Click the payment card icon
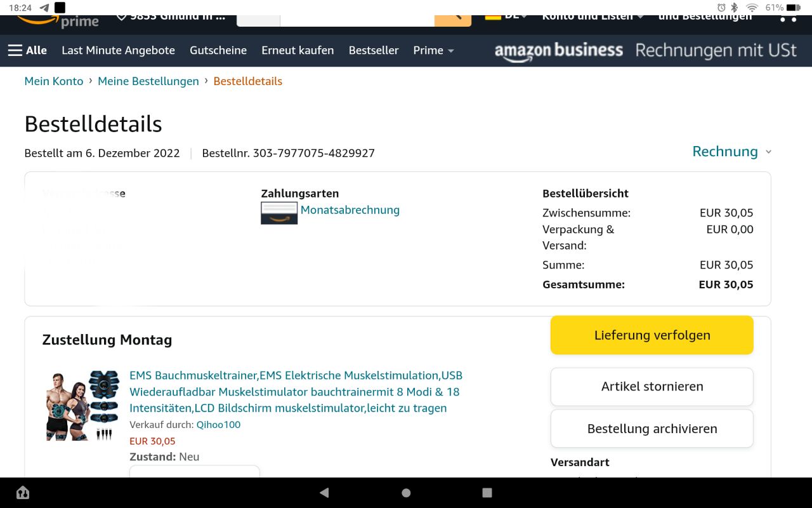The image size is (812, 508). tap(279, 213)
